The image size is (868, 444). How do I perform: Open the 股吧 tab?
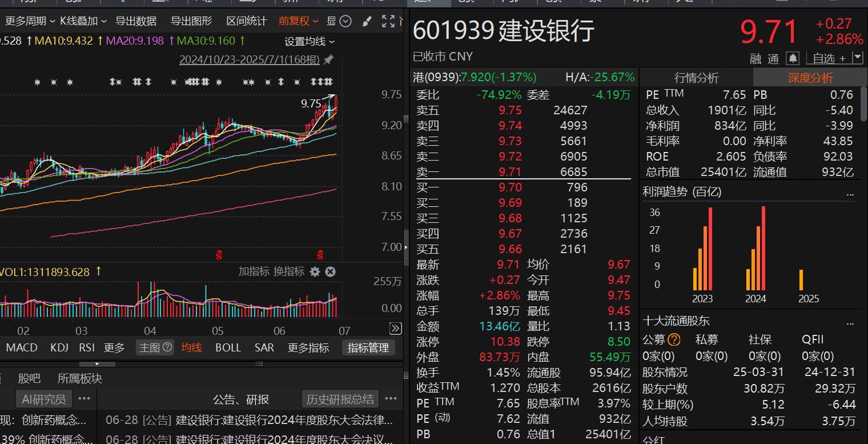tap(30, 378)
